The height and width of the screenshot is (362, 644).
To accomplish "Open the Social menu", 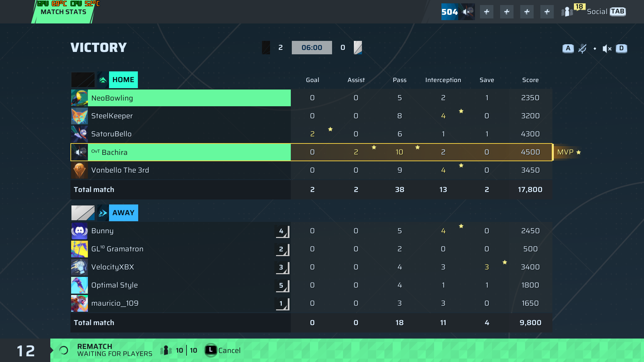I will 597,12.
